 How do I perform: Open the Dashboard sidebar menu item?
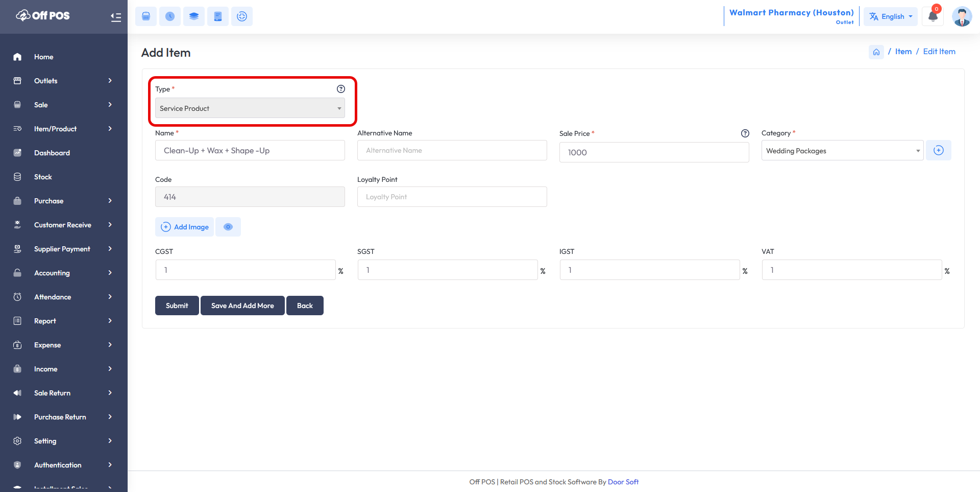coord(52,153)
